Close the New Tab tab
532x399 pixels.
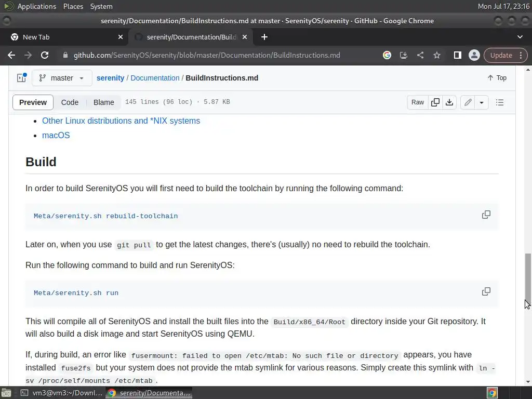121,37
